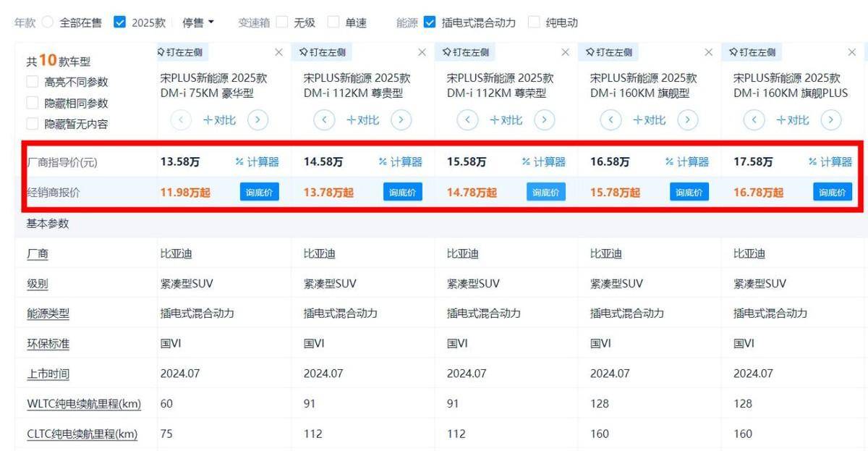
Task: Uncheck the 插电式混合动力 energy checkbox
Action: [430, 22]
